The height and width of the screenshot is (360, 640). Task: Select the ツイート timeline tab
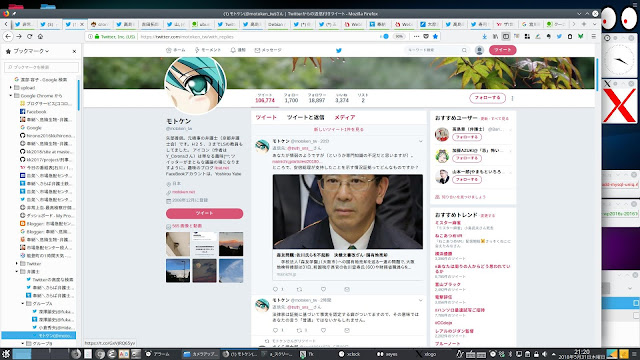click(x=266, y=117)
